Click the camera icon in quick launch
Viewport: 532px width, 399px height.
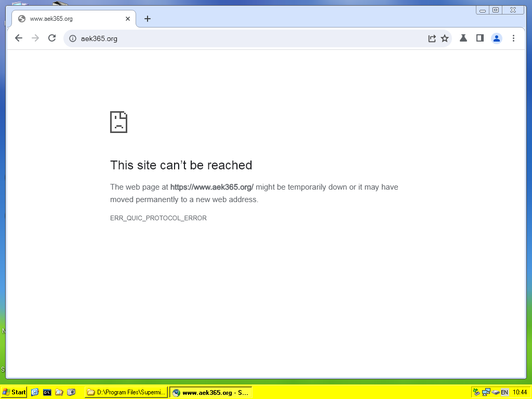[x=71, y=392]
